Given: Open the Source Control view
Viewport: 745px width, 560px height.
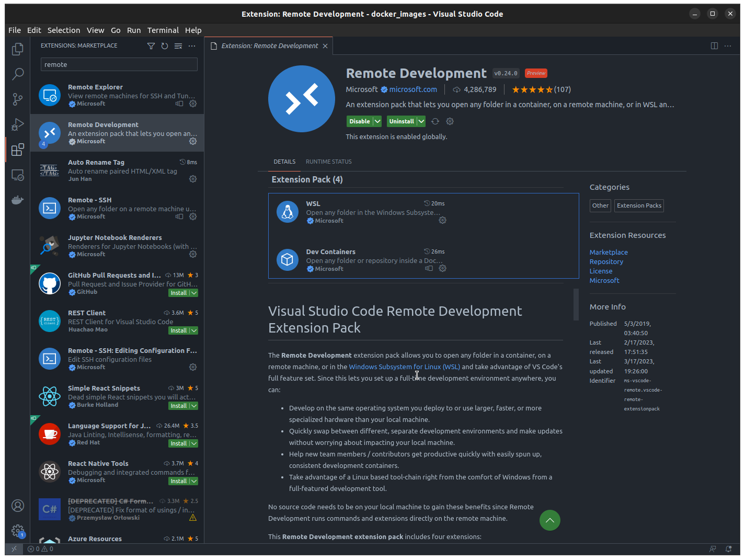Looking at the screenshot, I should coord(18,99).
